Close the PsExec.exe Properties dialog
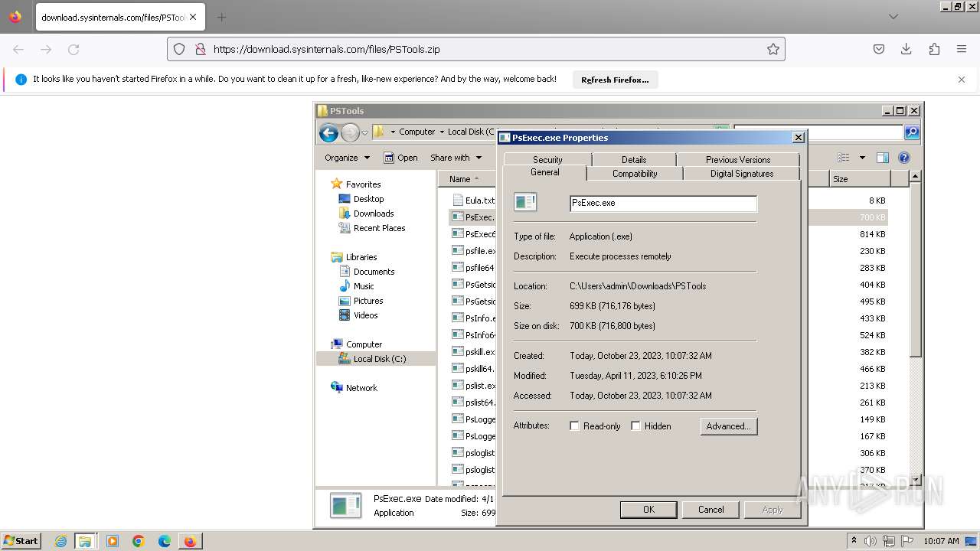This screenshot has width=980, height=551. [799, 138]
